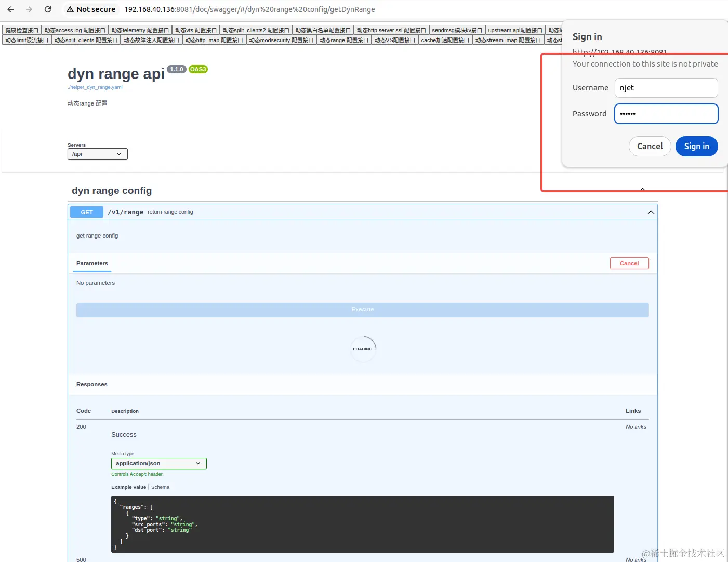Open 动态vts 配置接口
Screen dimensions: 728x562
click(x=196, y=30)
